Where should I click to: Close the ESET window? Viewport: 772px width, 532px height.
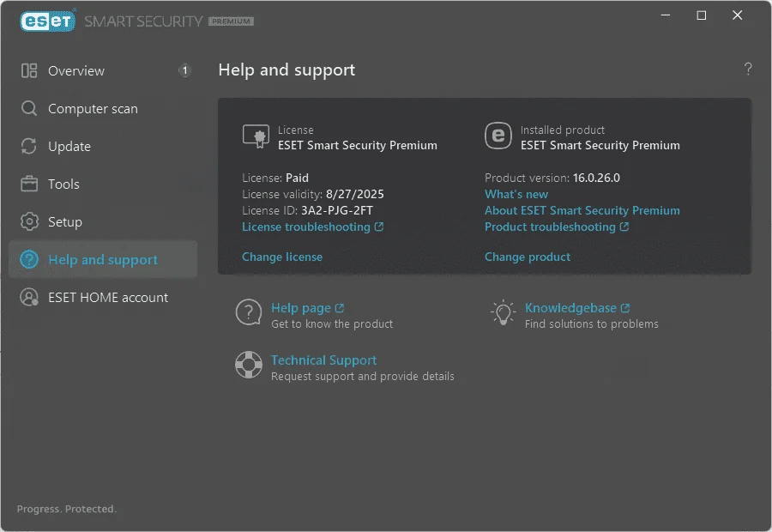(737, 15)
